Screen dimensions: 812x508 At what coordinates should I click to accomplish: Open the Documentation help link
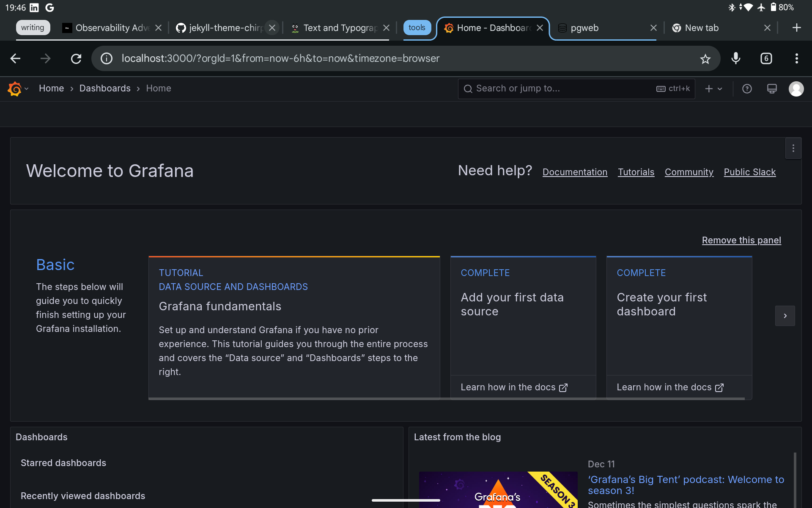click(x=575, y=172)
